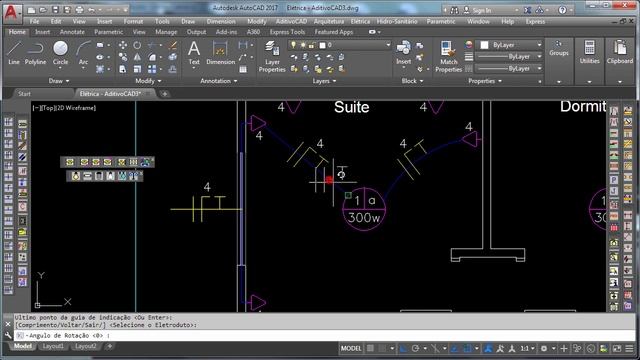640x360 pixels.
Task: Toggle layer freeze sun icon in layer dropdown
Action: click(303, 45)
